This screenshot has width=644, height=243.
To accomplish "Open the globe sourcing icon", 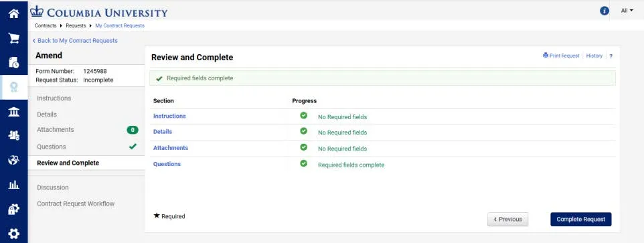I will tap(13, 161).
